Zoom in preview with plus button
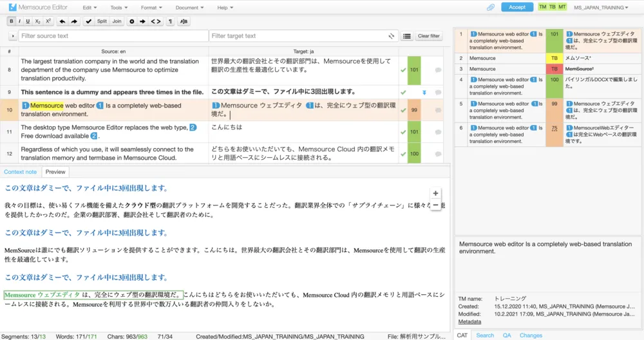Screen dimensions: 644x340 click(x=435, y=193)
